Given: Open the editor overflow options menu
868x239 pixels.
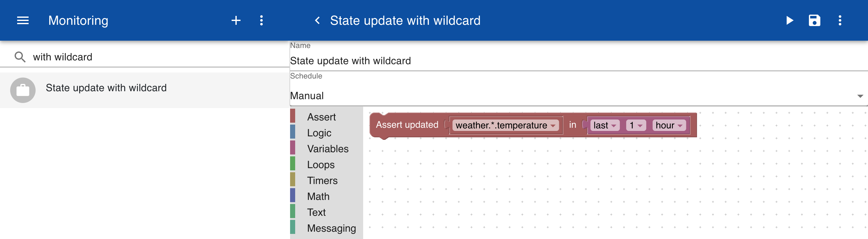Looking at the screenshot, I should [x=840, y=21].
